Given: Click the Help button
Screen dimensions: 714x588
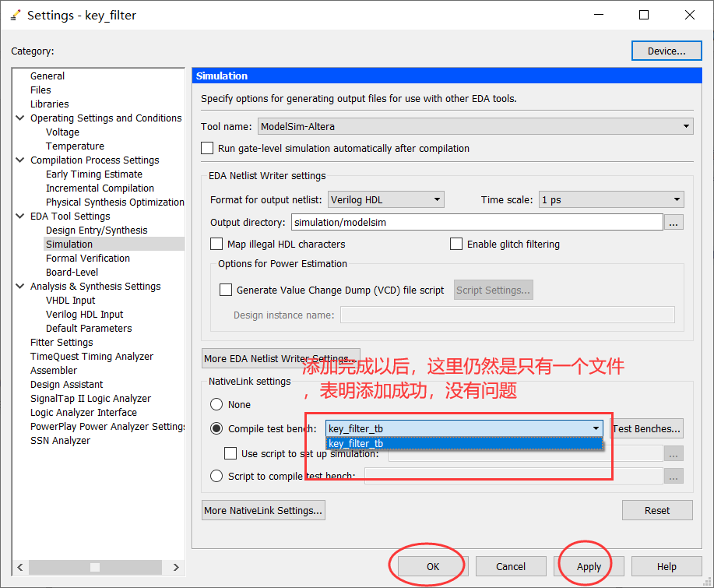Looking at the screenshot, I should (x=667, y=567).
